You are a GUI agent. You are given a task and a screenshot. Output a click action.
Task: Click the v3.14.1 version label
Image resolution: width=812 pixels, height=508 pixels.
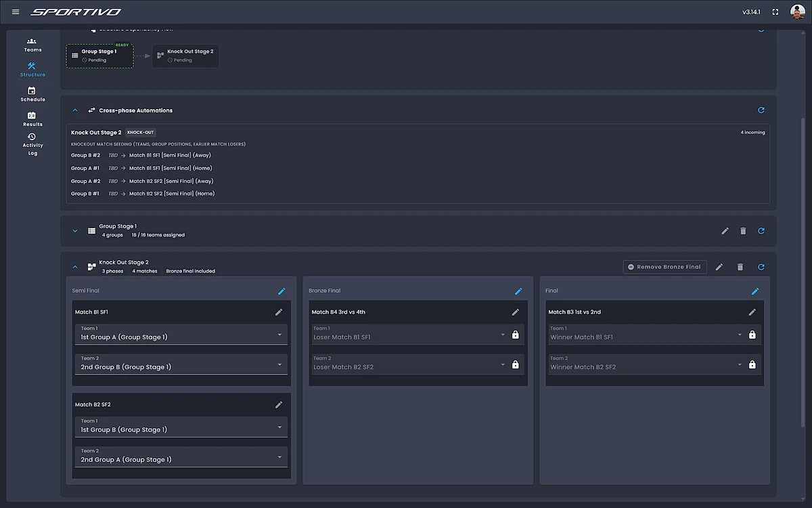(752, 12)
